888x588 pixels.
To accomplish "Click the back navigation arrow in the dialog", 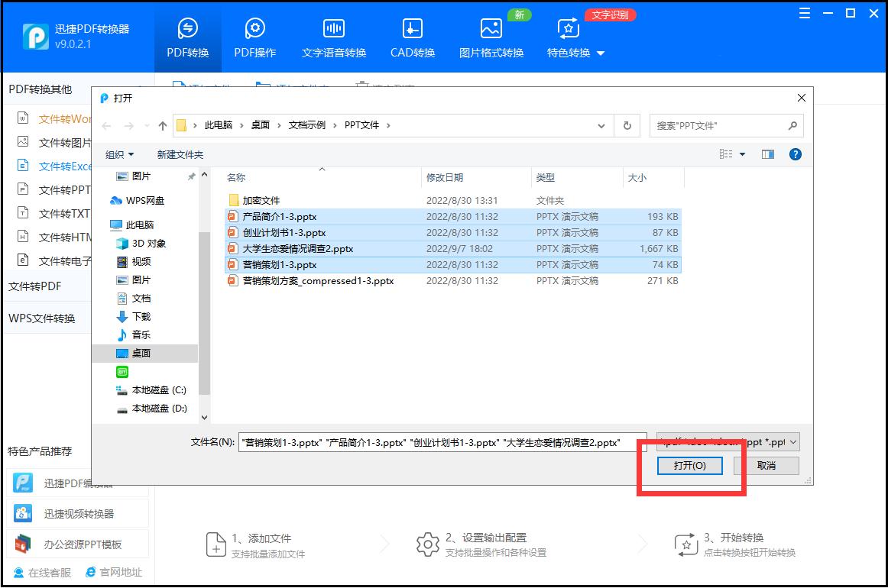I will [x=107, y=125].
